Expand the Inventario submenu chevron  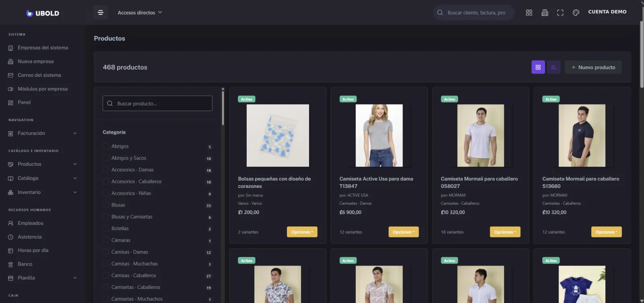[x=75, y=192]
